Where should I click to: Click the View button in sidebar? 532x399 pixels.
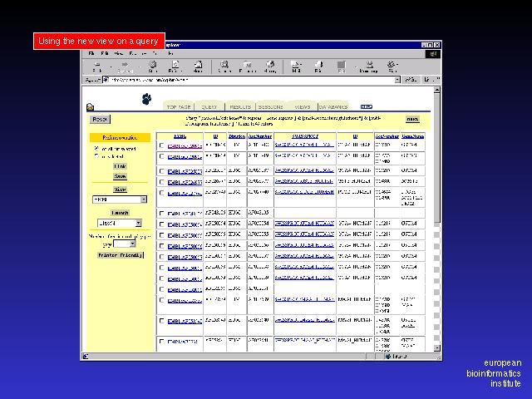tap(120, 190)
